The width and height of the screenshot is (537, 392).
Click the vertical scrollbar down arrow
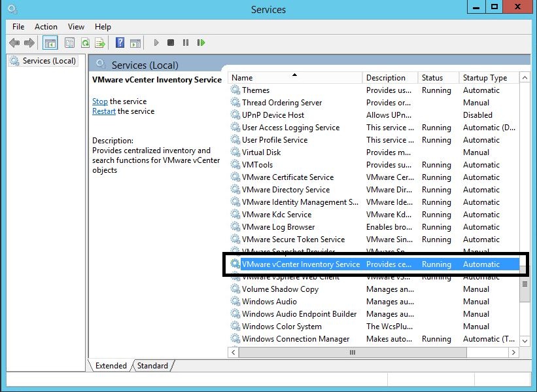[525, 340]
